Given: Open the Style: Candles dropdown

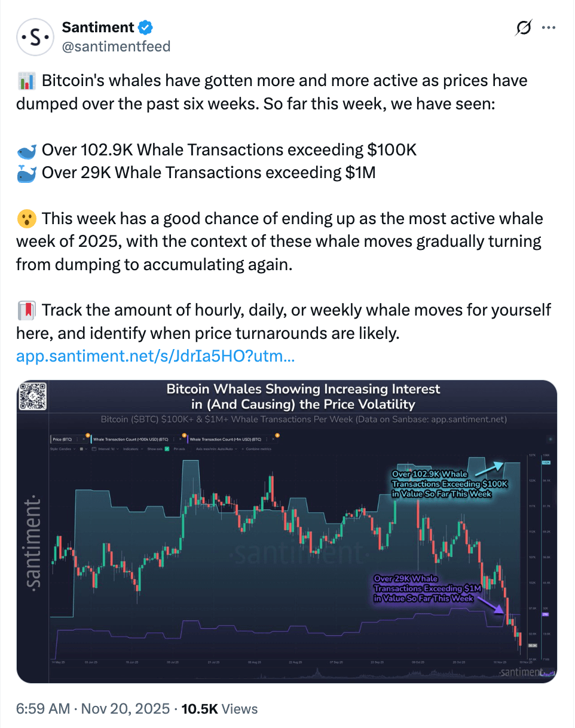Looking at the screenshot, I should (62, 449).
